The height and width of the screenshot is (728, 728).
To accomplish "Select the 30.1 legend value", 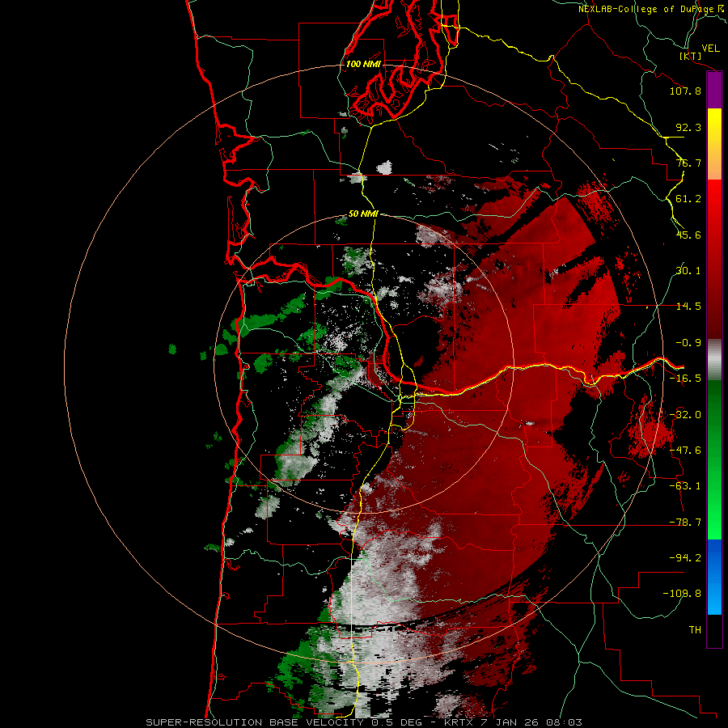I will 688,271.
